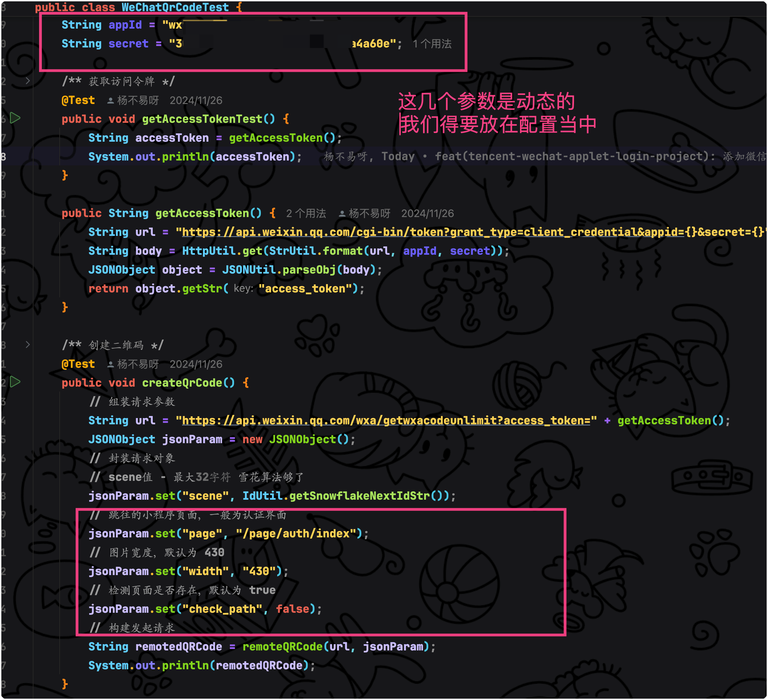Click the false value in check_path line
The width and height of the screenshot is (768, 700).
coord(292,609)
